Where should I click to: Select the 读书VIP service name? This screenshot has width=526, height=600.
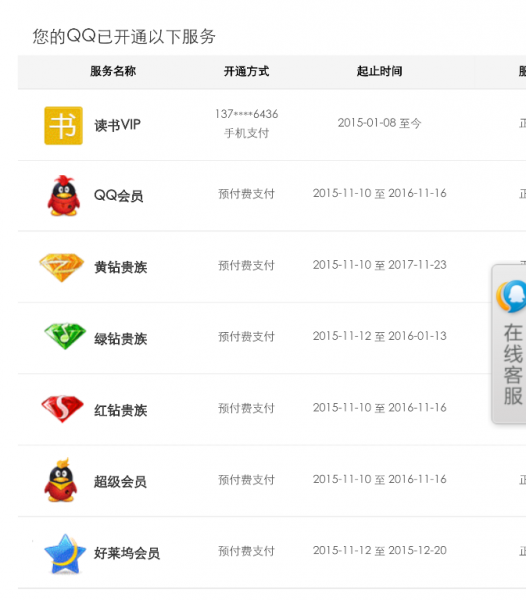pos(117,125)
